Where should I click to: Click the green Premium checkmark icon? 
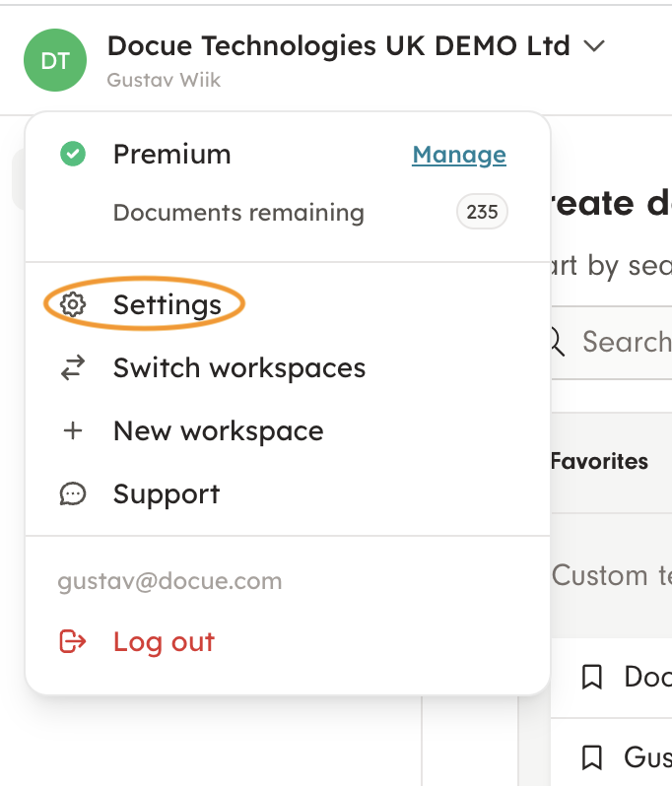[73, 155]
